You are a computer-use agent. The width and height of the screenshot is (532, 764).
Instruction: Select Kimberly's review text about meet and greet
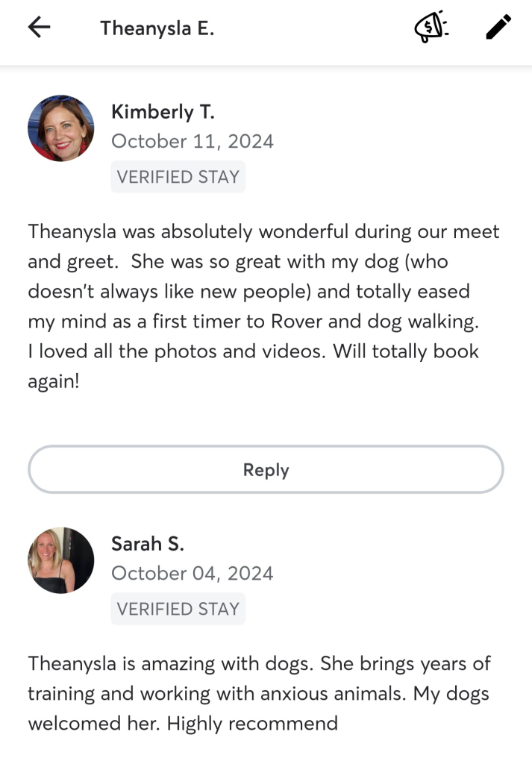tap(263, 306)
